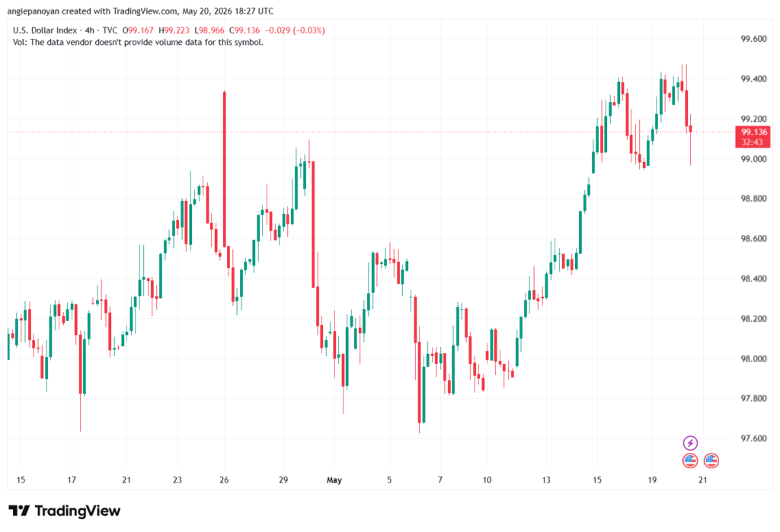Click the open value O99.167

(139, 30)
